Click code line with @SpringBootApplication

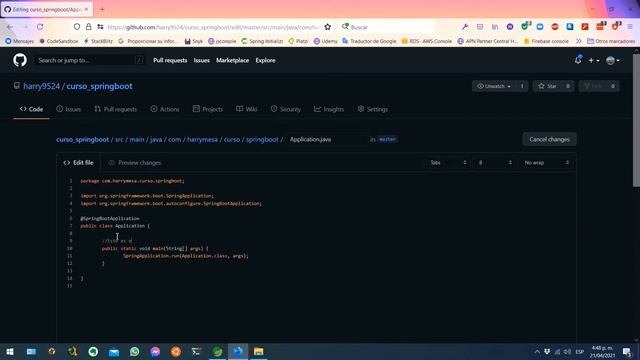coord(110,218)
